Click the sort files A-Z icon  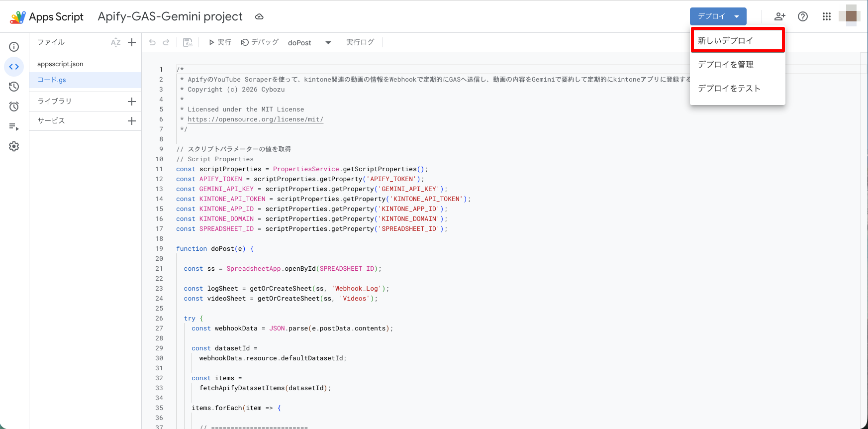pos(116,42)
